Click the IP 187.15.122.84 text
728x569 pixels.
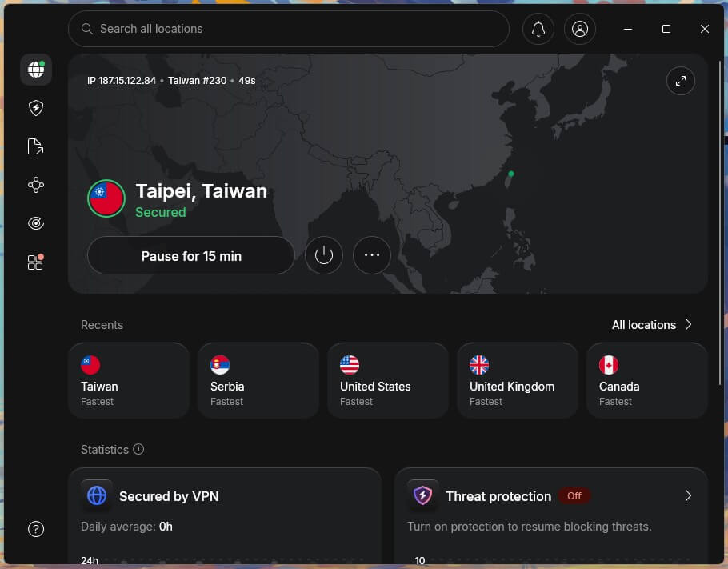point(122,81)
